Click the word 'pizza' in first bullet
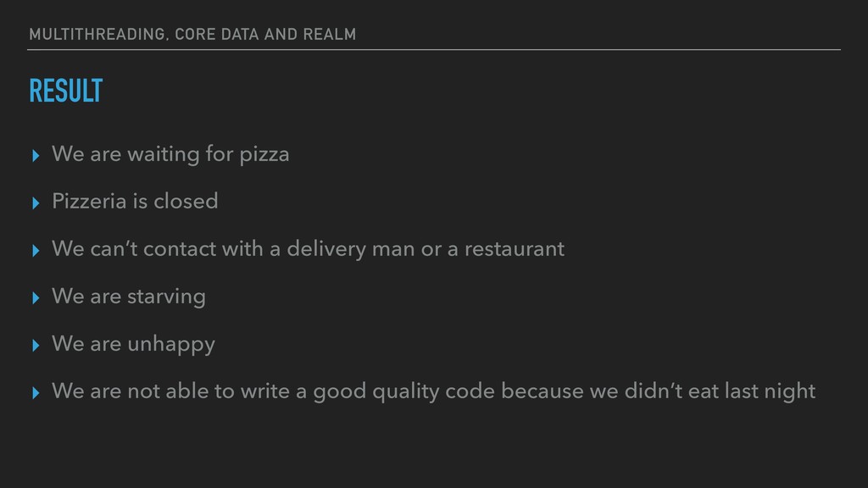 [x=264, y=155]
